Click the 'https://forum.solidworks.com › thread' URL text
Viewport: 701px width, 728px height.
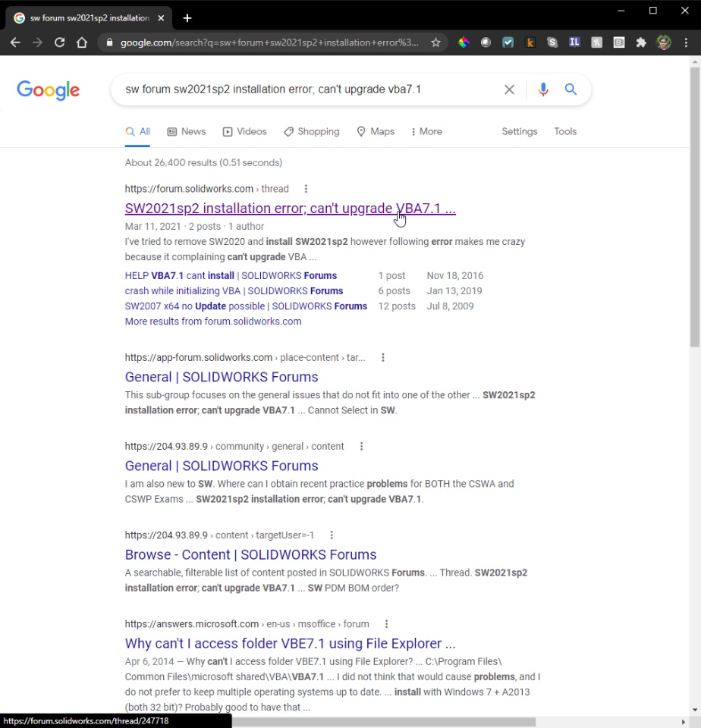coord(206,189)
